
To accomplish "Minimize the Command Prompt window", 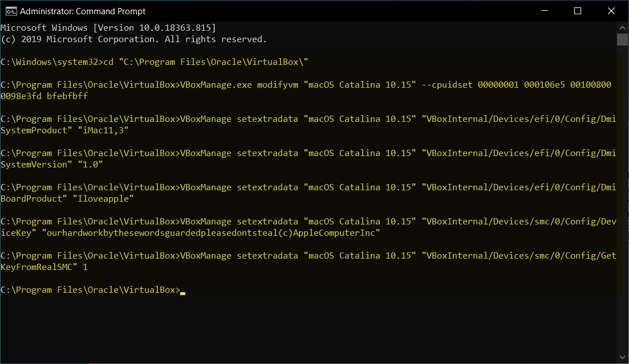I will point(545,11).
